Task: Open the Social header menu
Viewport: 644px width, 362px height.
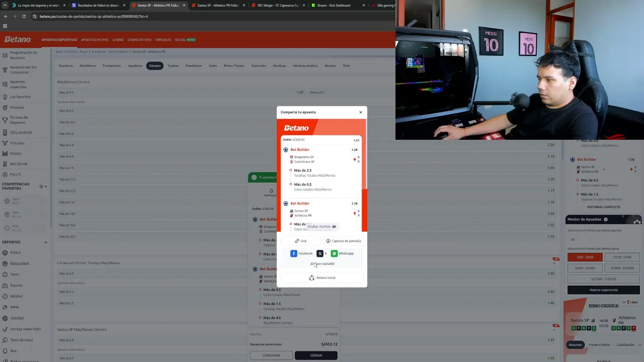Action: coord(185,40)
